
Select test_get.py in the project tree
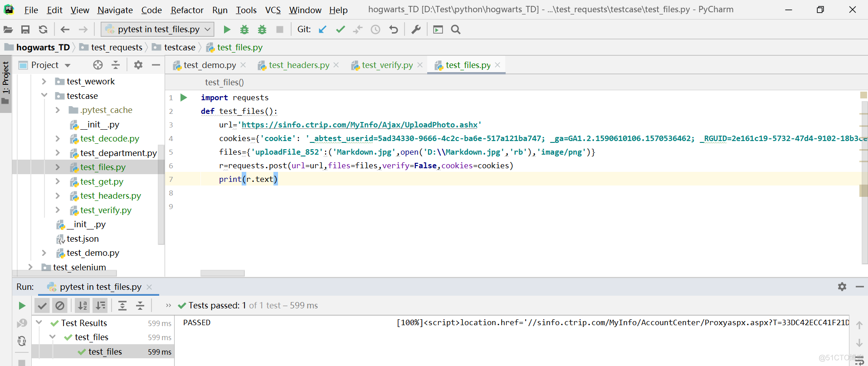(x=102, y=182)
